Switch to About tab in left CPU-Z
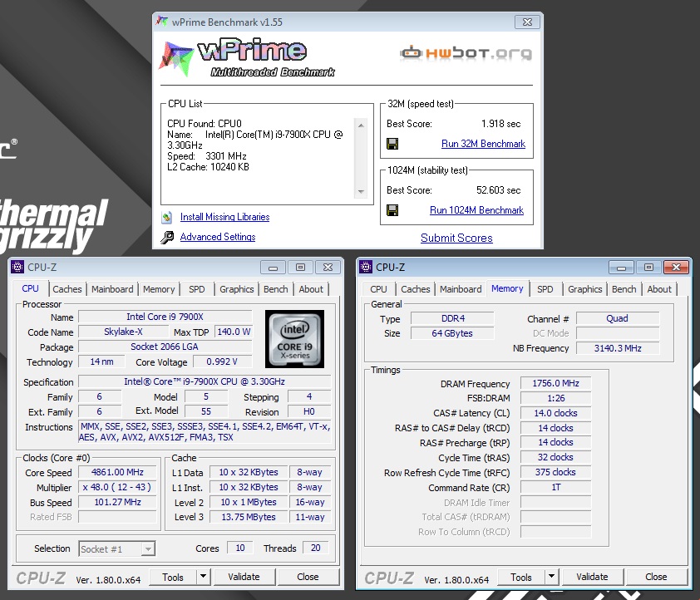This screenshot has width=700, height=600. tap(311, 289)
